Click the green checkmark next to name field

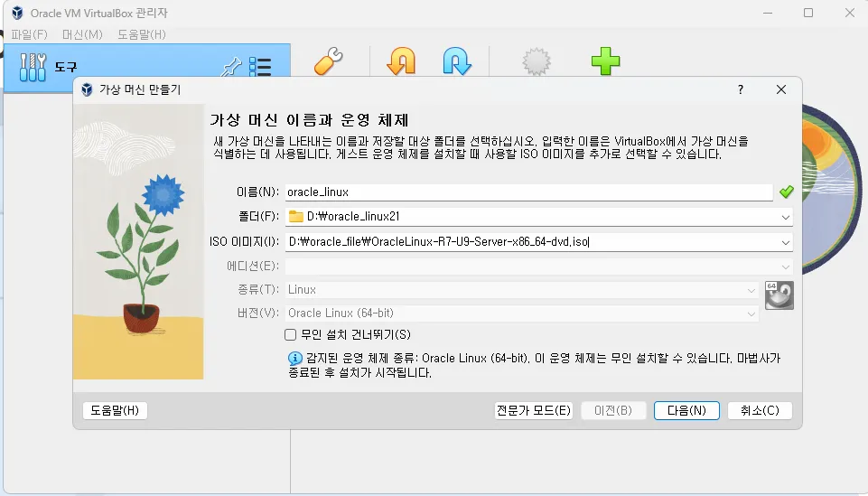pos(786,192)
